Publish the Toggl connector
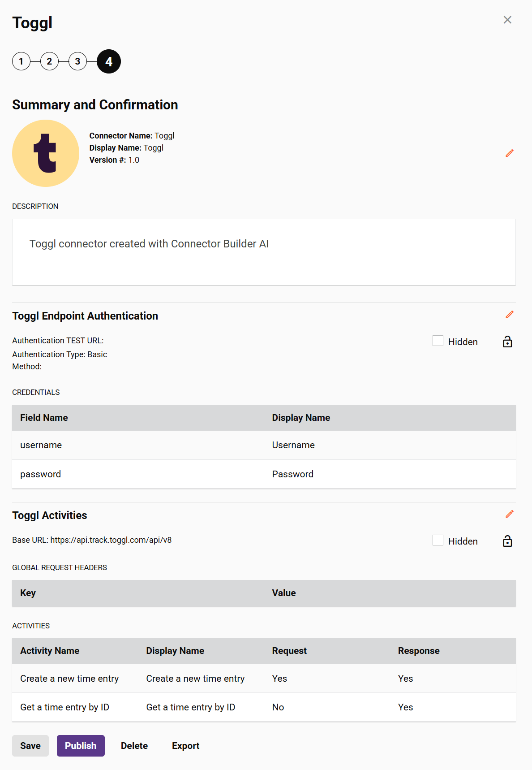 click(81, 745)
